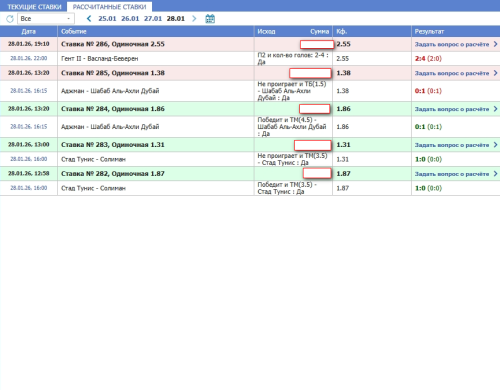Select row 'Ставка № 282, Одиночная 1.87'
Viewport: 500px width, 390px height.
(x=250, y=174)
